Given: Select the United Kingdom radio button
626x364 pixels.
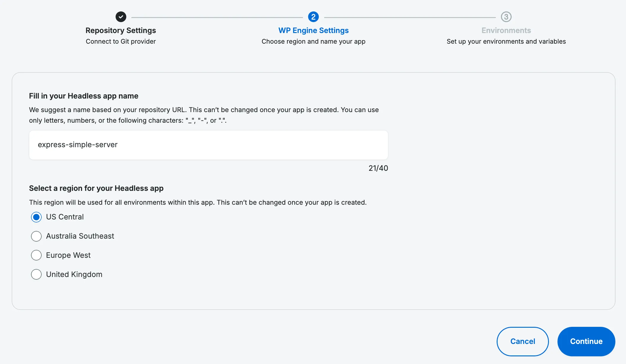Looking at the screenshot, I should pyautogui.click(x=36, y=274).
